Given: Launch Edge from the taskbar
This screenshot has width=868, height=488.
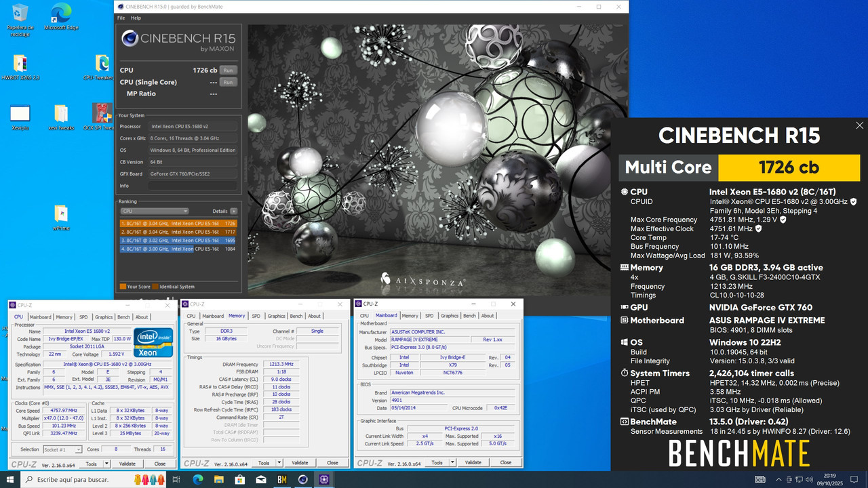Looking at the screenshot, I should [197, 479].
